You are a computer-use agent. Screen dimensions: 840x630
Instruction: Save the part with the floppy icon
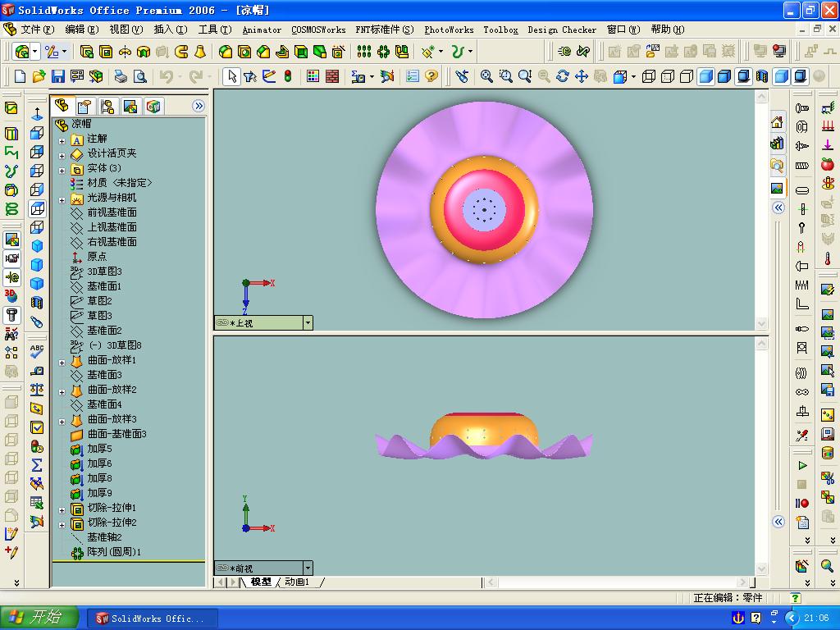(x=58, y=76)
